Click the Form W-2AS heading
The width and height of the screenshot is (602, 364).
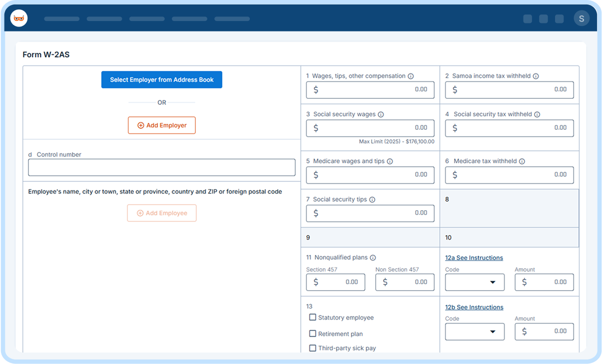46,55
